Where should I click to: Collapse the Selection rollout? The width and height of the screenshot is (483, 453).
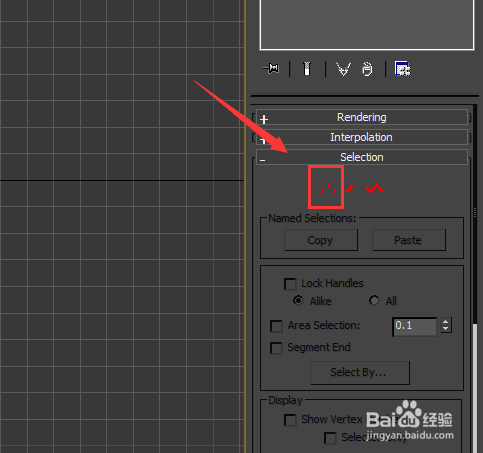[x=362, y=157]
